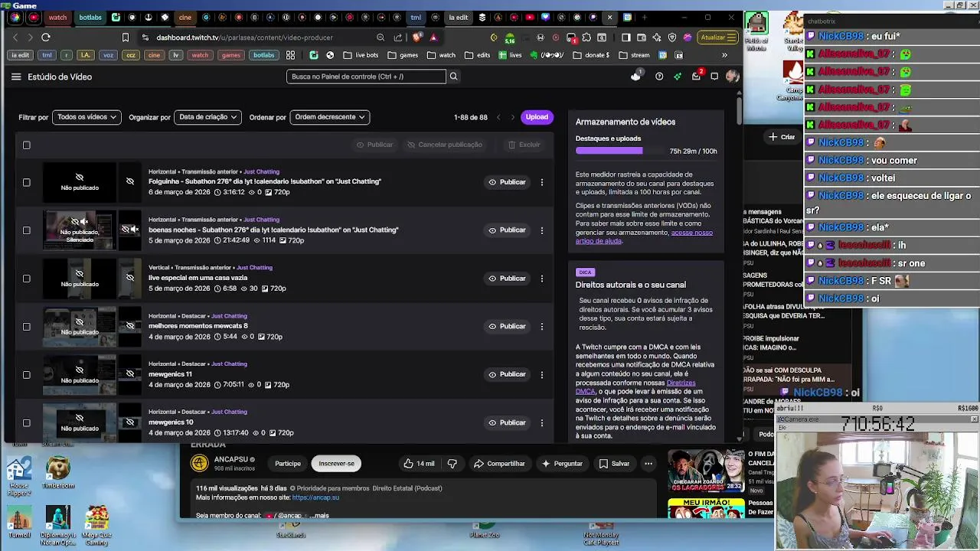Open the Diretrizes DMCA link
The width and height of the screenshot is (980, 551).
point(635,386)
